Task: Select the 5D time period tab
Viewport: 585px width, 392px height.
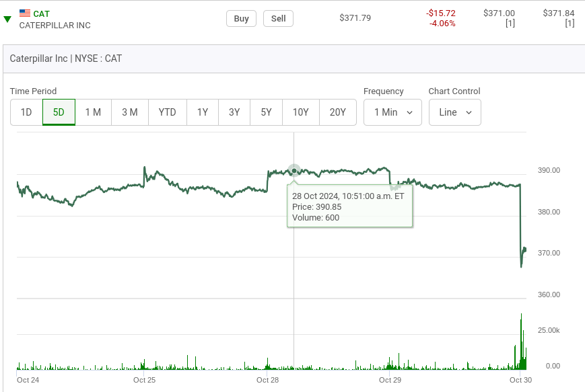Action: coord(59,112)
